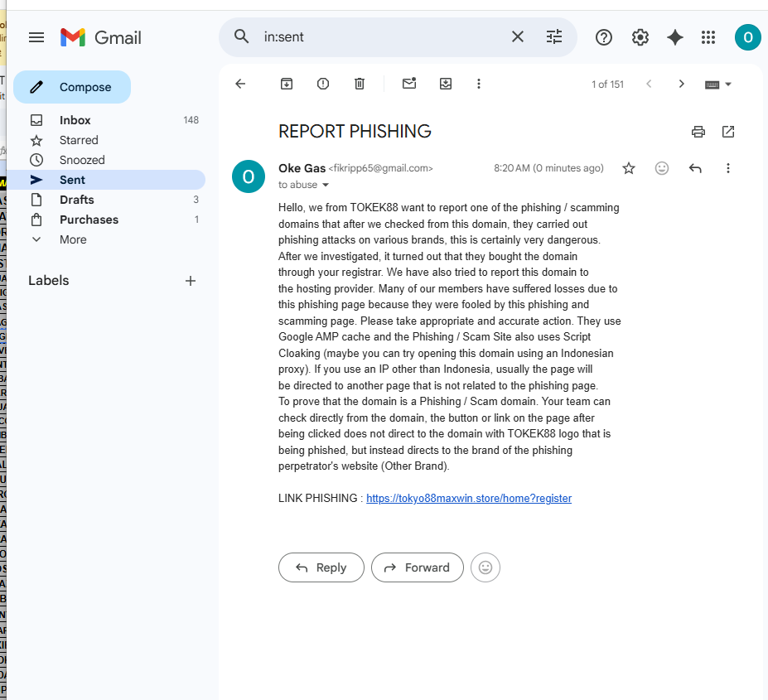Mark the email as unread
Image resolution: width=768 pixels, height=700 pixels.
(x=409, y=84)
